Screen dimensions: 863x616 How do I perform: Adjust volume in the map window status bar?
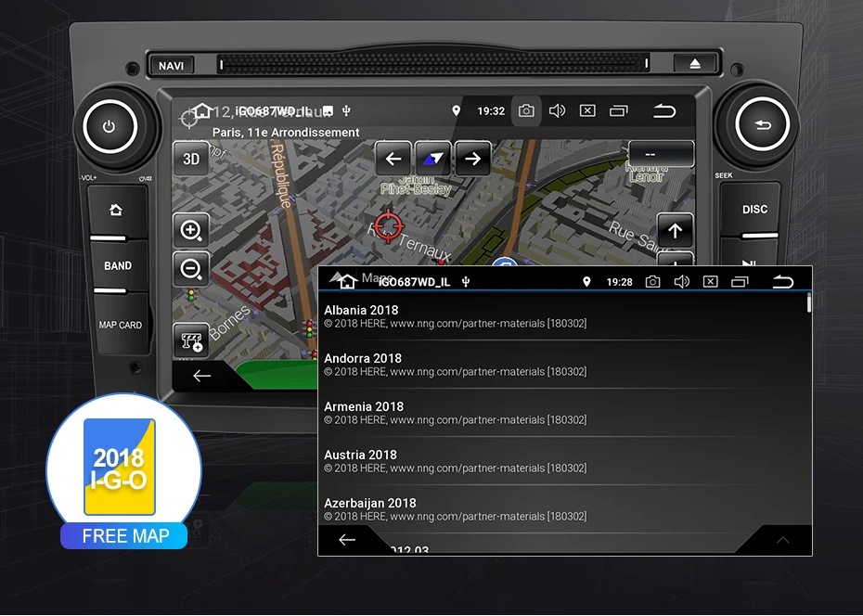coord(557,111)
